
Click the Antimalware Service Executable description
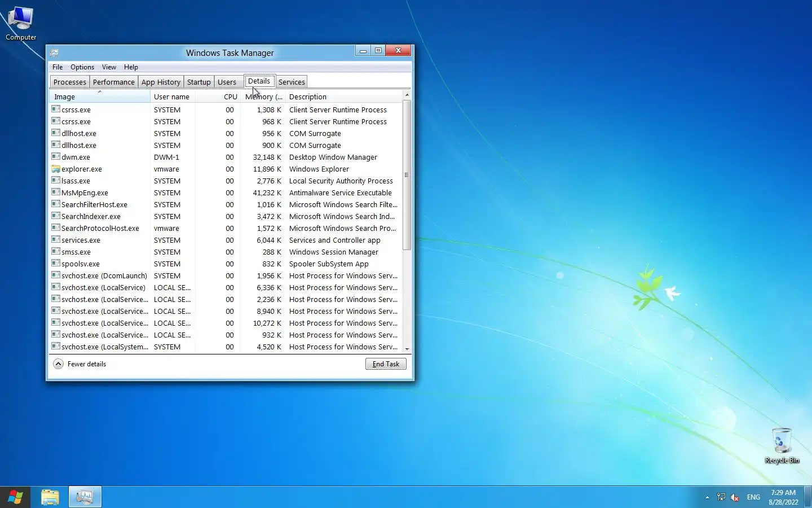(341, 192)
